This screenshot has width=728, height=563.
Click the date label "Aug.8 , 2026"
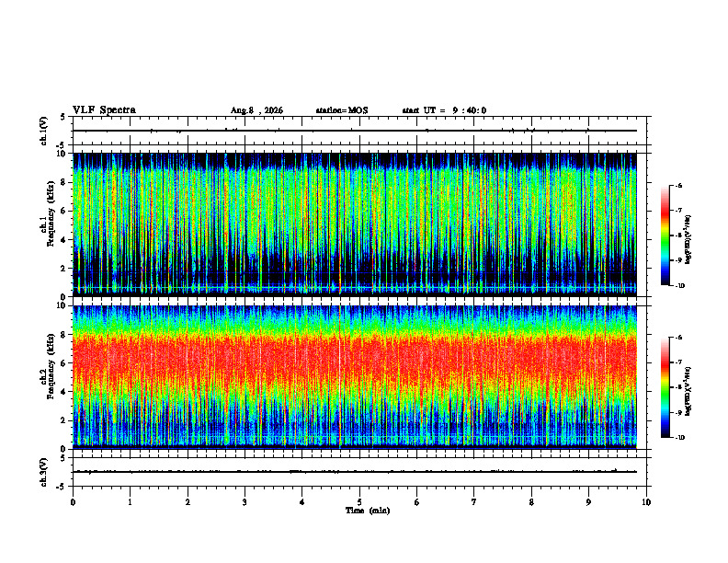coord(256,110)
